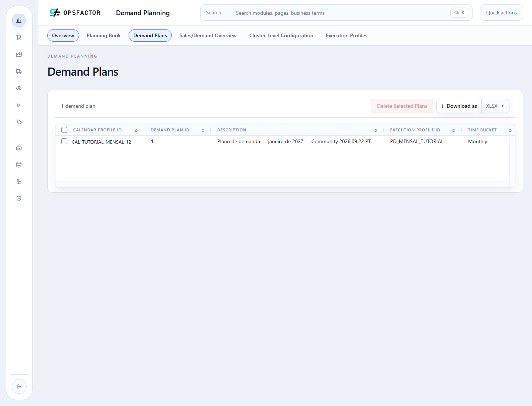
Task: Open the eye icon in the sidebar
Action: coord(19,88)
